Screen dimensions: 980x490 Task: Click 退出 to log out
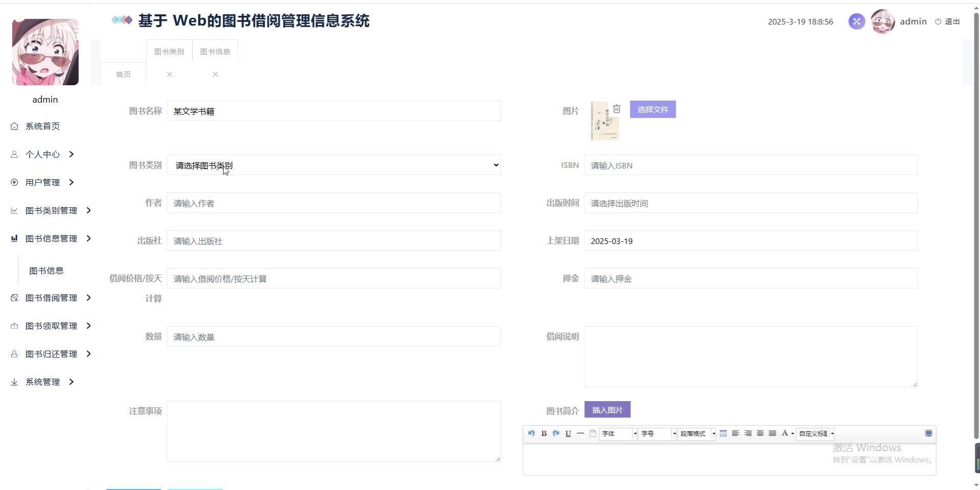(x=948, y=21)
